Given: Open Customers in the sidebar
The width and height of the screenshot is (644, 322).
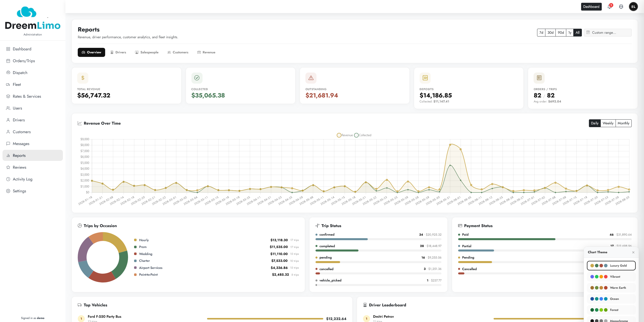Looking at the screenshot, I should (33, 132).
